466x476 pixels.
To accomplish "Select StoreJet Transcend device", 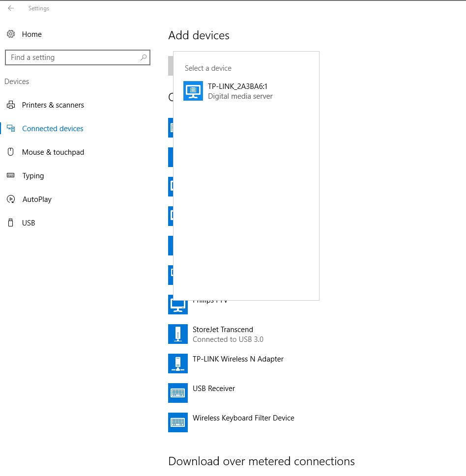I will [x=223, y=330].
